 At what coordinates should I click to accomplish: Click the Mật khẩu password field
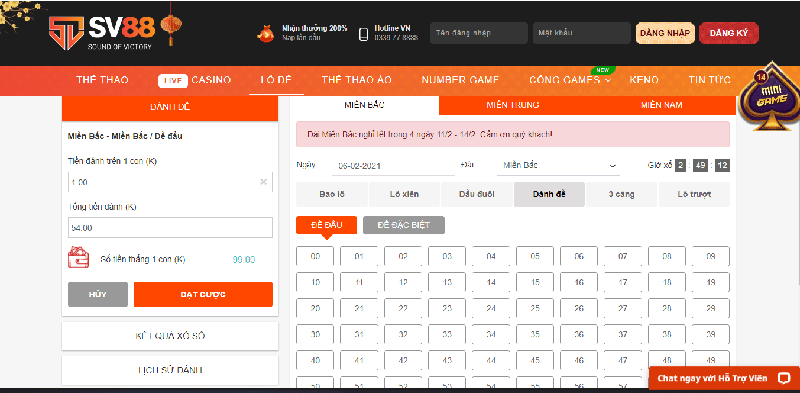[582, 33]
